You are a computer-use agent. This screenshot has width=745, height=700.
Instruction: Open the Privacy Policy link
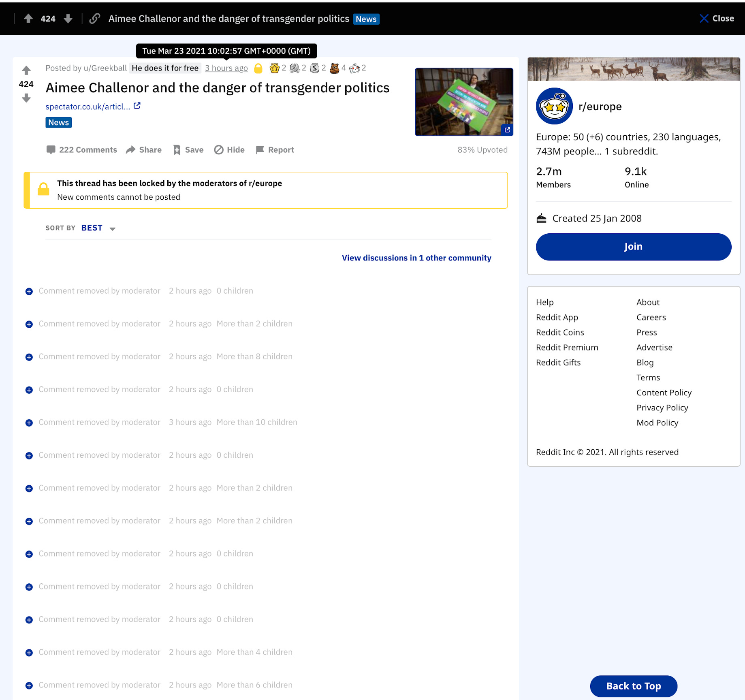[662, 407]
